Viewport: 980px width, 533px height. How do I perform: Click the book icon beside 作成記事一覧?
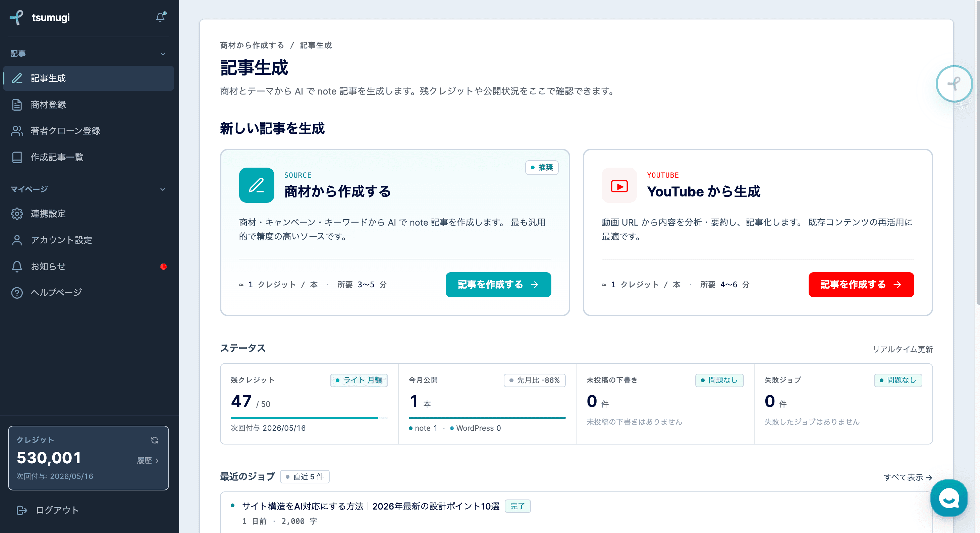click(x=17, y=158)
